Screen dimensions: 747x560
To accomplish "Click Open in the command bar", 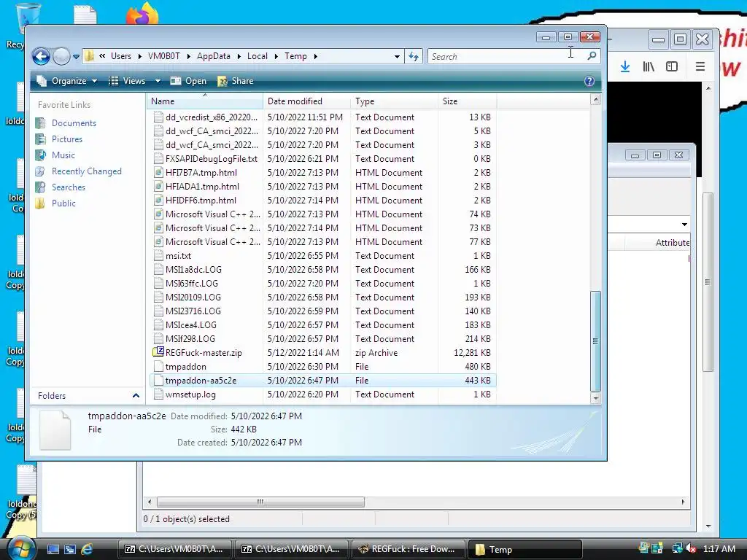I will [189, 81].
